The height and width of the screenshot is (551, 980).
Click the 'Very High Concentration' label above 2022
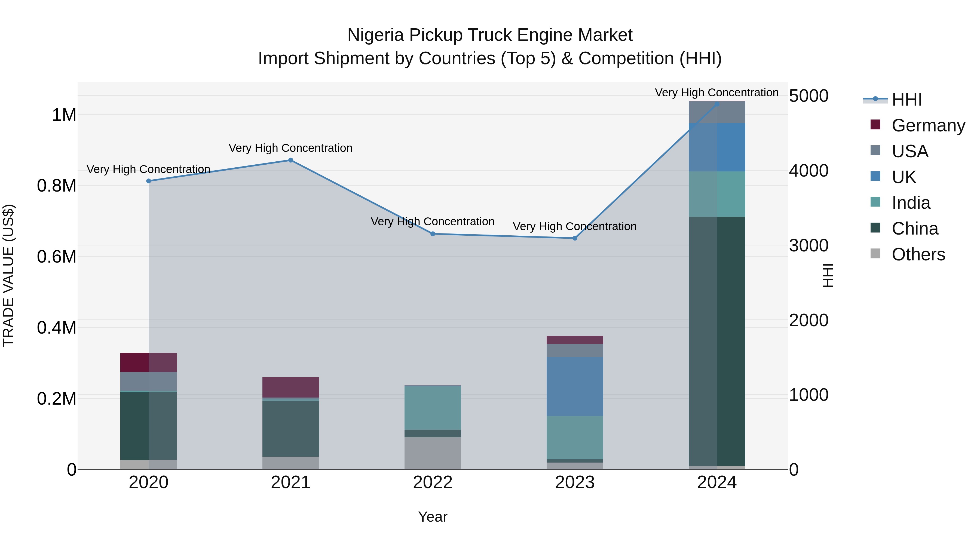(433, 221)
